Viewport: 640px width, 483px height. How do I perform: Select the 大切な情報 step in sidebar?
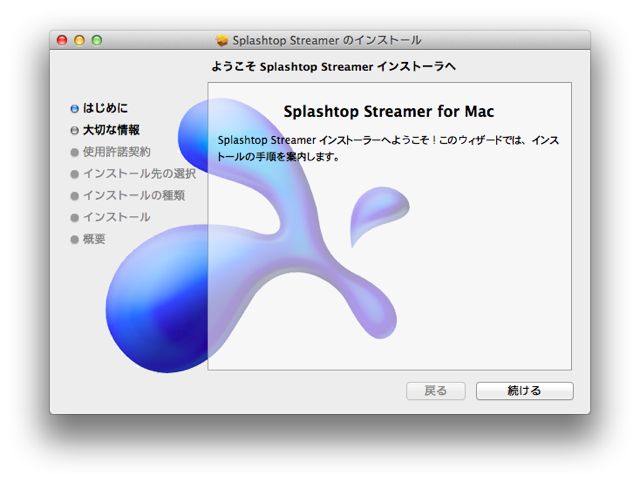point(111,130)
